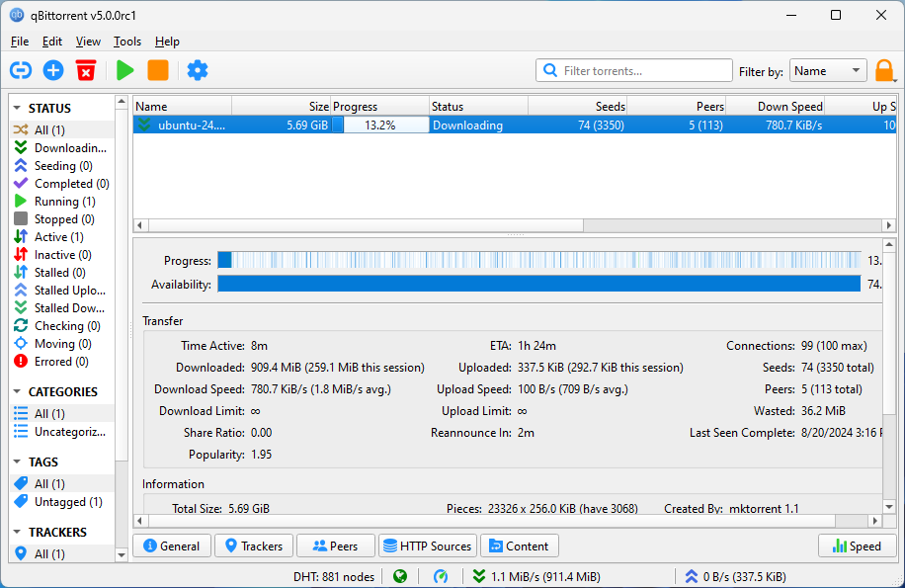Select the Downloading status filter
905x588 pixels.
(60, 147)
